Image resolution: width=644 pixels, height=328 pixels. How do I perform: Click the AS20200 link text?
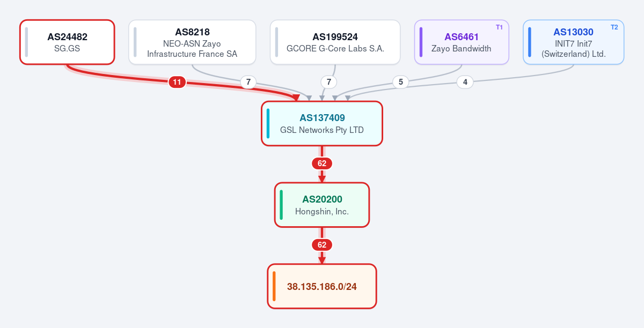coord(322,199)
